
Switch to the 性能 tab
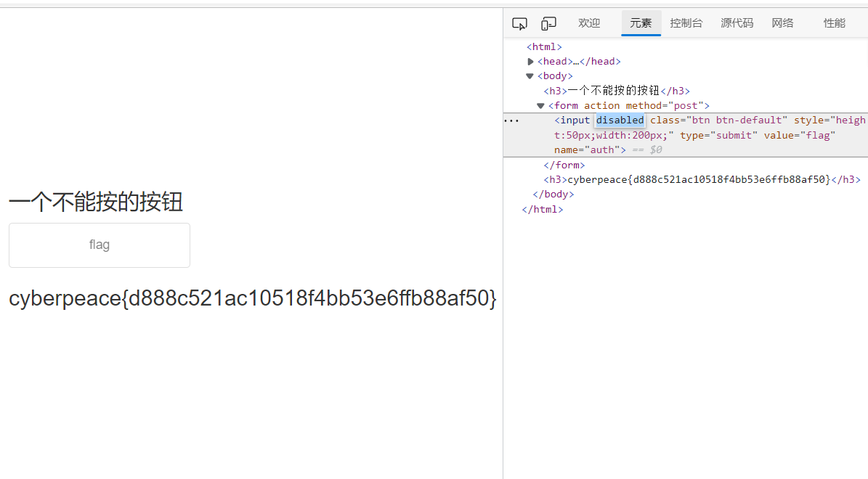click(834, 23)
